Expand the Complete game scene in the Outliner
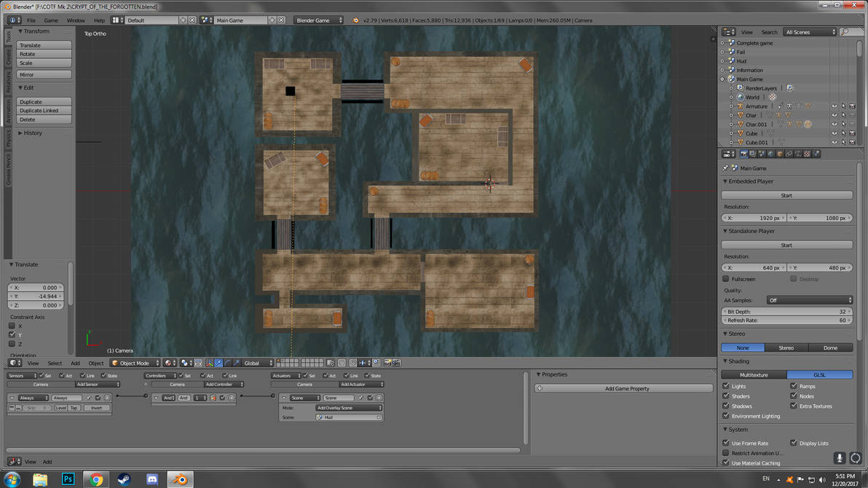 (722, 43)
